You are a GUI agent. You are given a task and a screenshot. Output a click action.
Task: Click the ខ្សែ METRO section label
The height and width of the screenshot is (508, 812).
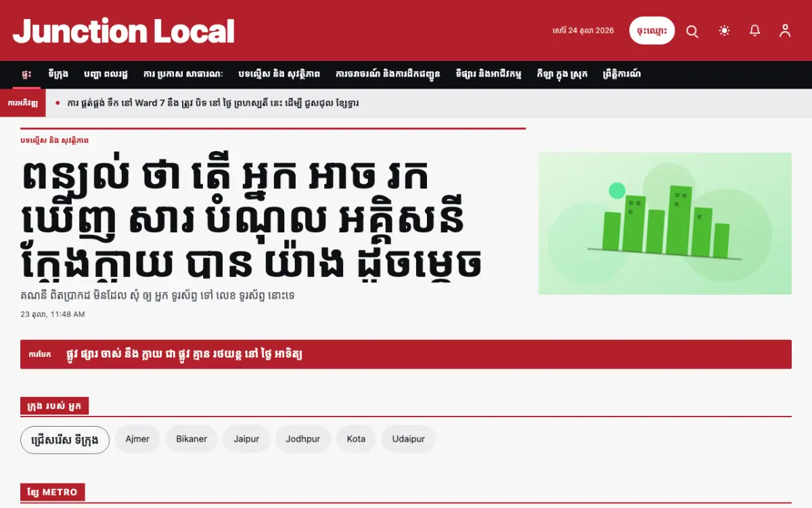(52, 492)
